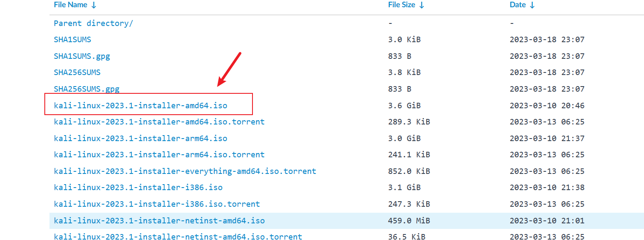Viewport: 644px width, 240px height.
Task: Download the SHA1SUMS file
Action: click(x=73, y=40)
